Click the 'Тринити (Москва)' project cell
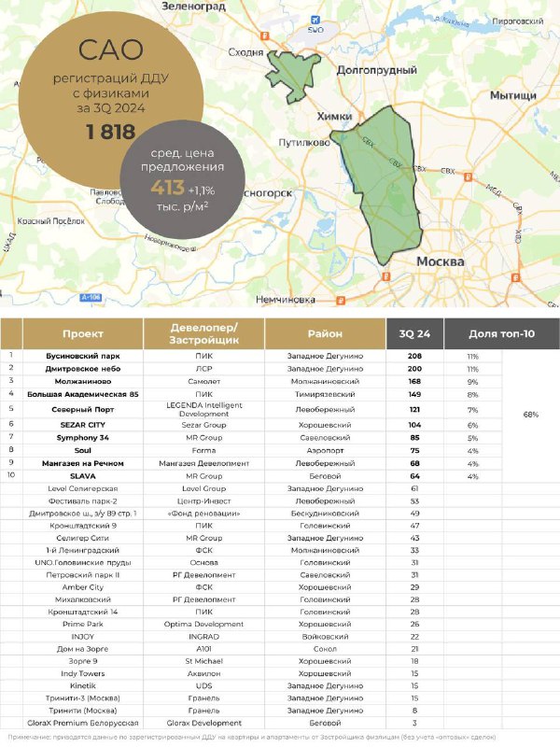The height and width of the screenshot is (747, 560). click(83, 711)
